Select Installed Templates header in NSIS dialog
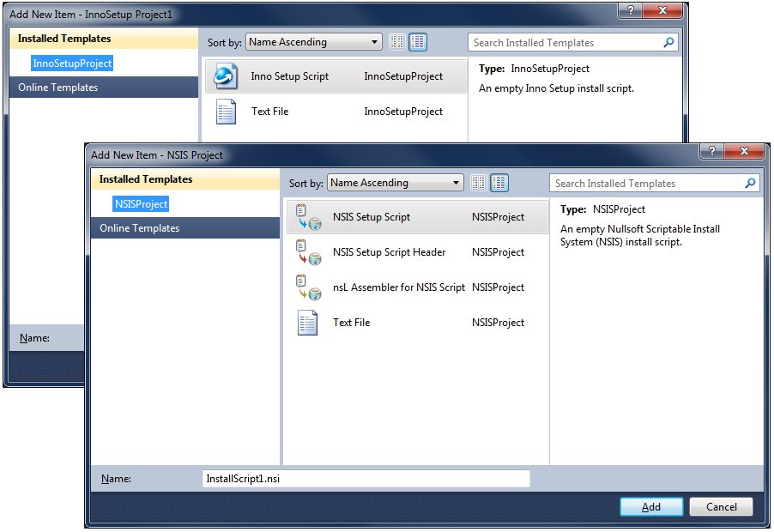 185,179
